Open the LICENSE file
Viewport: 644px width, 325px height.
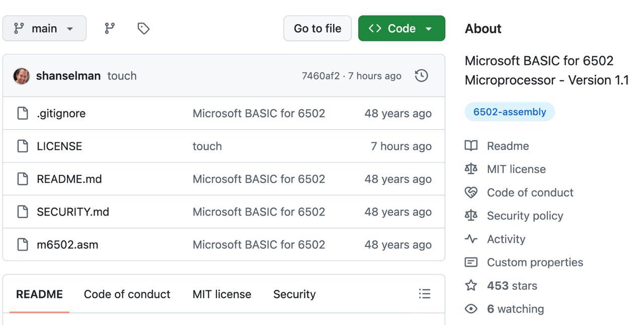[x=59, y=146]
